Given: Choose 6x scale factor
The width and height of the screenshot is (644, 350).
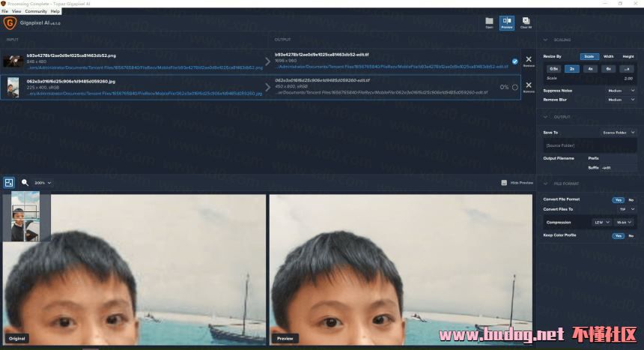Looking at the screenshot, I should (x=608, y=69).
